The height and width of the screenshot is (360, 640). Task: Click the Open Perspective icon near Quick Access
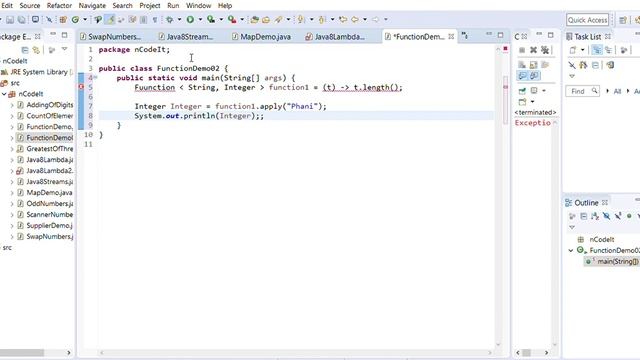[x=623, y=20]
